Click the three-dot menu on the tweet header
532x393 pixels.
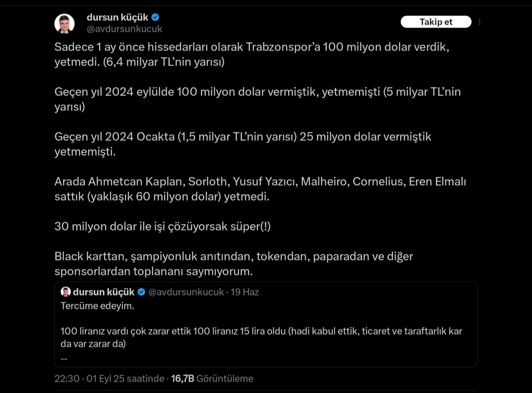[x=478, y=21]
